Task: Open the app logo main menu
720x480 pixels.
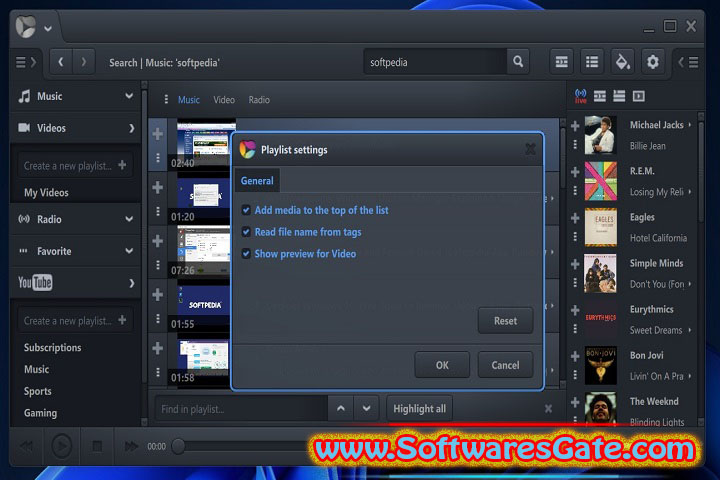Action: (26, 27)
